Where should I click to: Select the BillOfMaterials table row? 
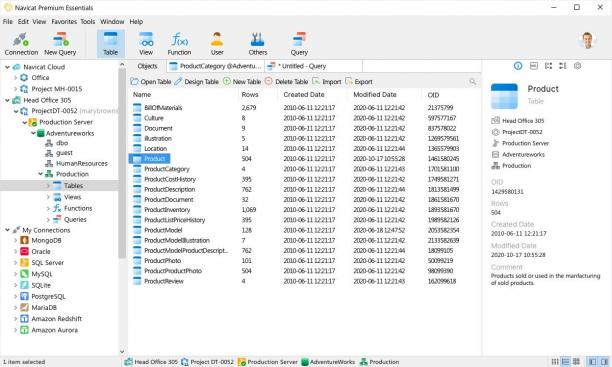304,108
